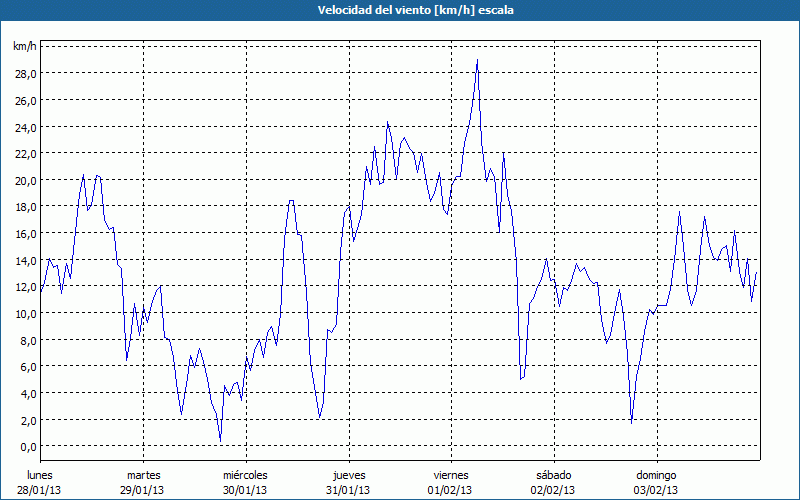Select the 01/02/13 date label
Screen dimensions: 800x500
point(451,490)
